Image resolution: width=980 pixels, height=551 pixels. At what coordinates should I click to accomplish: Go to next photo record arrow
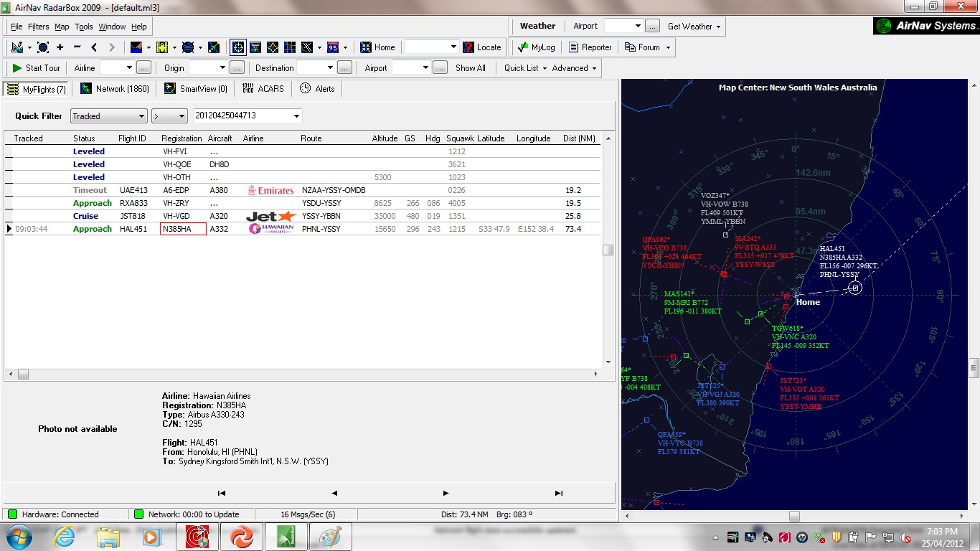(x=446, y=493)
